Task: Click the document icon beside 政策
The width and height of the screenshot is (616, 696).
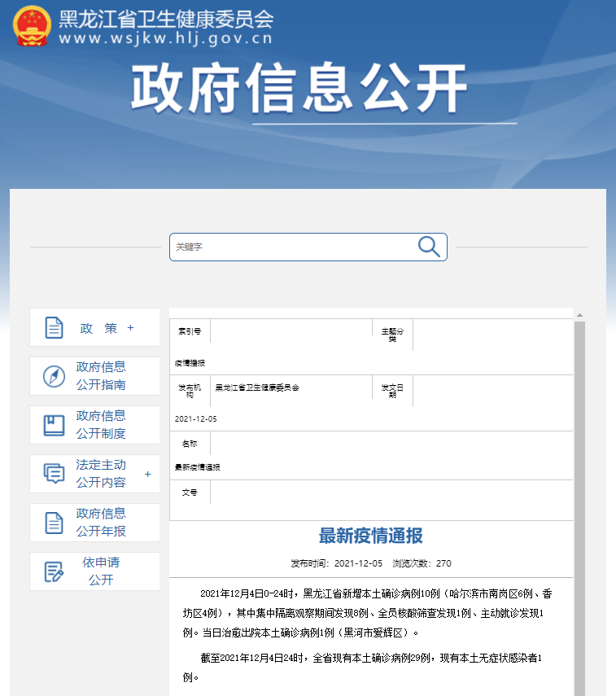Action: coord(54,328)
